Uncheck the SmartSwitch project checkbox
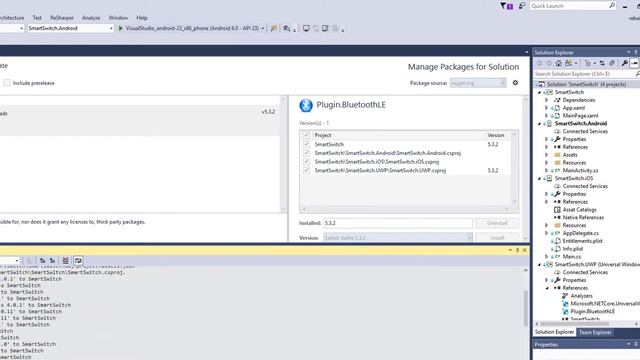 point(306,144)
